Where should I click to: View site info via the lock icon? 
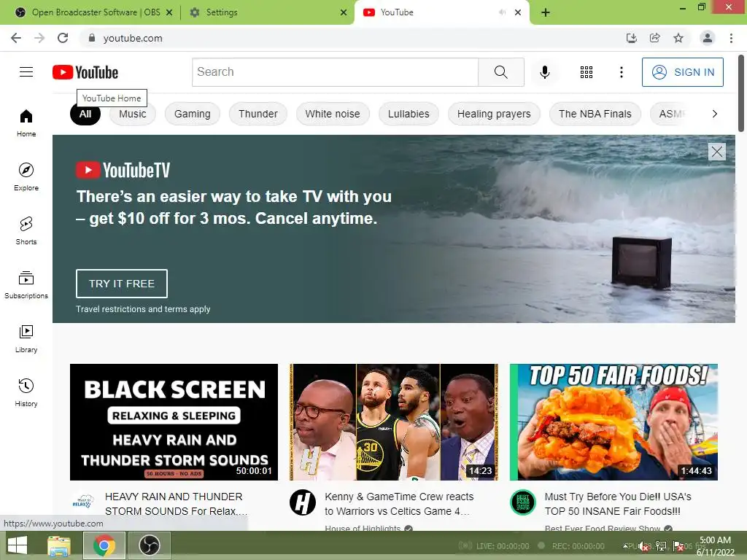[92, 38]
